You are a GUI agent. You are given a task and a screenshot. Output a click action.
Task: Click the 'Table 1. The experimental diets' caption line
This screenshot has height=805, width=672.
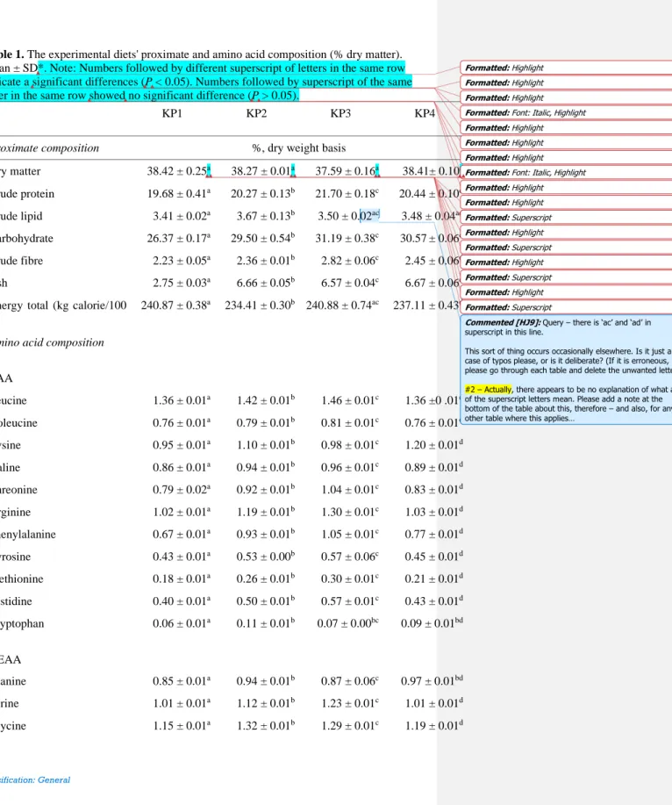(x=201, y=54)
